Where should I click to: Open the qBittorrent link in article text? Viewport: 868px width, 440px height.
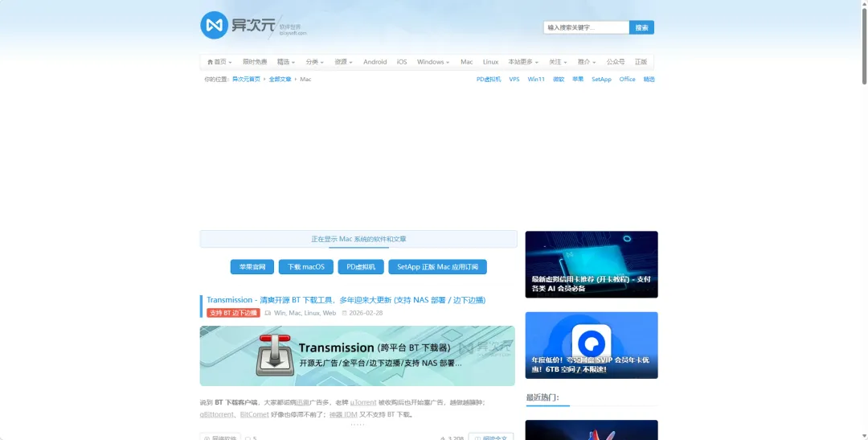click(217, 414)
